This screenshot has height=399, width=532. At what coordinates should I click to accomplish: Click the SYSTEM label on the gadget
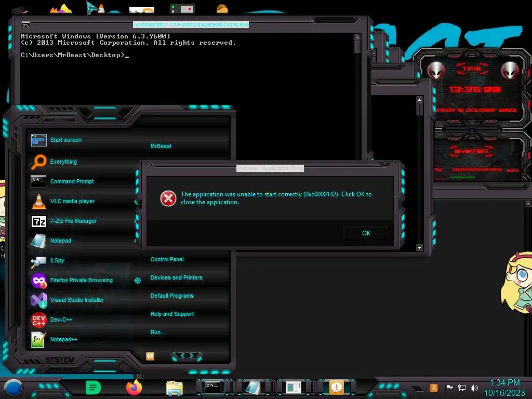(x=472, y=151)
